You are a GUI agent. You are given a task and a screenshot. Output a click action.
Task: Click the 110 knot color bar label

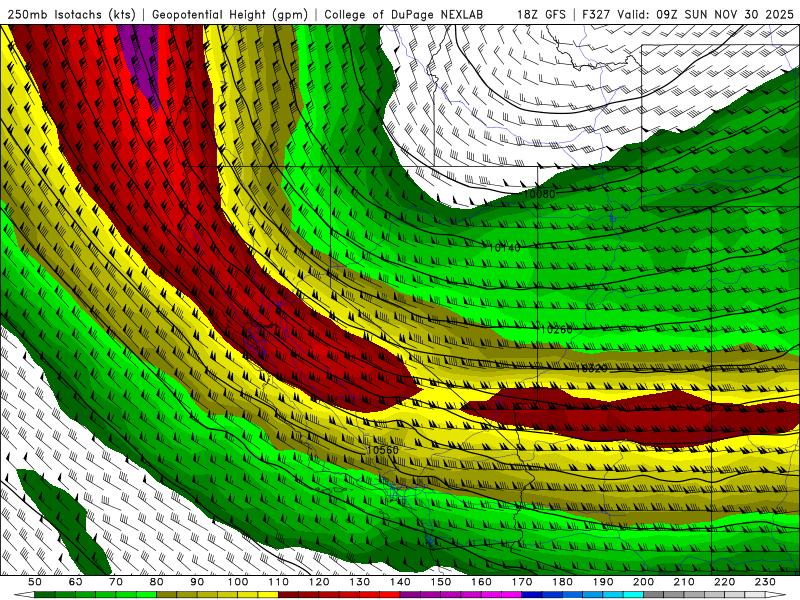click(x=278, y=582)
